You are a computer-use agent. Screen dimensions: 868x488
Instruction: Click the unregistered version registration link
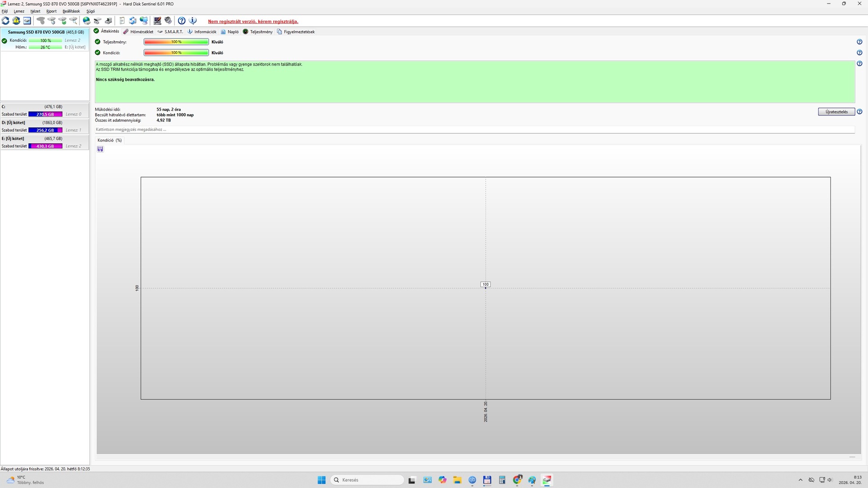click(x=253, y=22)
